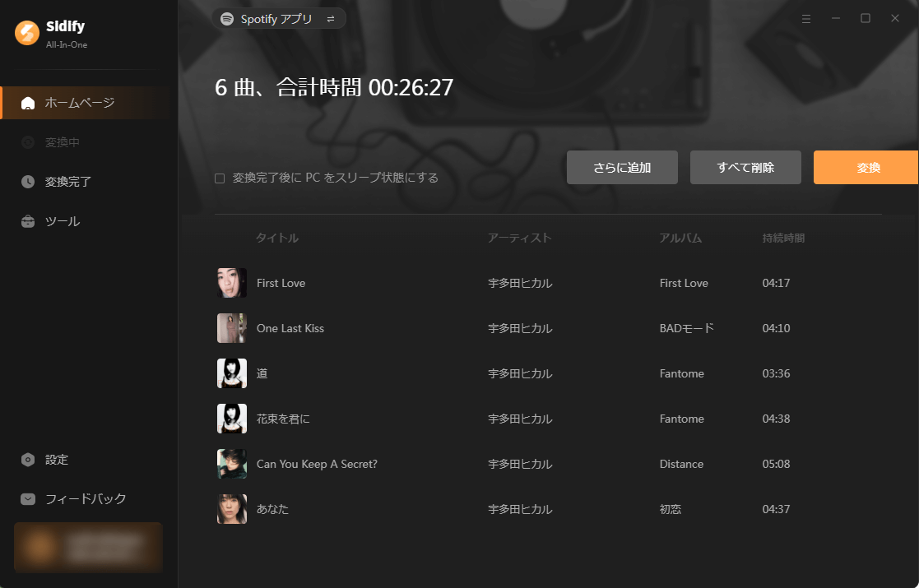Click the 道 track album cover

pyautogui.click(x=232, y=373)
